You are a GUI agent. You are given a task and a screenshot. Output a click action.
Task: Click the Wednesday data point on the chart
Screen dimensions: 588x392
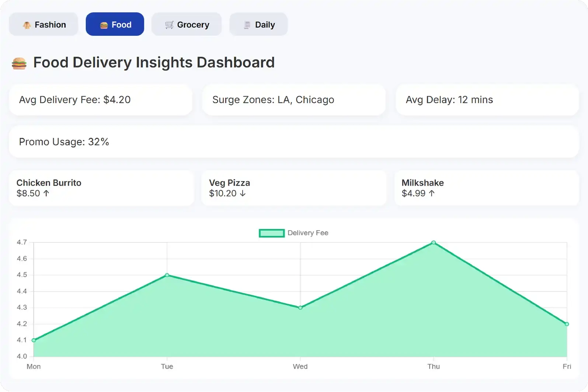click(x=300, y=308)
